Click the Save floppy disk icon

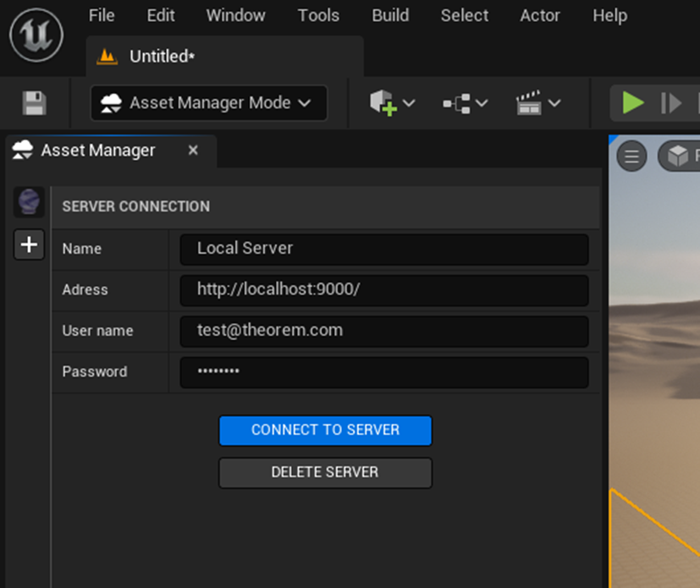click(x=34, y=103)
